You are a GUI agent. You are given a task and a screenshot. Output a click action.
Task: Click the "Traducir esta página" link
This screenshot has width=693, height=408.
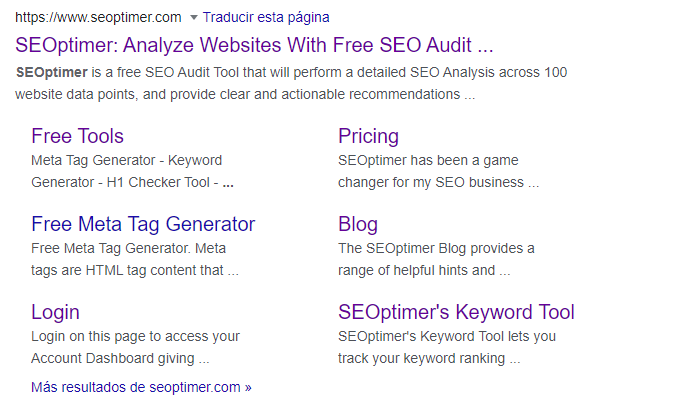click(266, 17)
